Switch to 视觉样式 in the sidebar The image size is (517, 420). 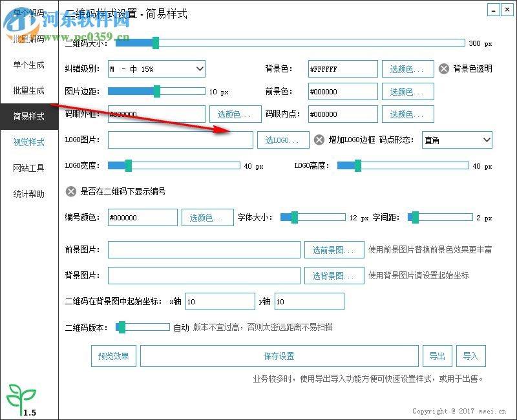tap(28, 143)
